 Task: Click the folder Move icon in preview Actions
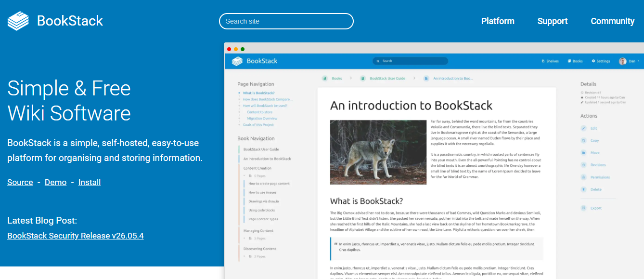[583, 153]
